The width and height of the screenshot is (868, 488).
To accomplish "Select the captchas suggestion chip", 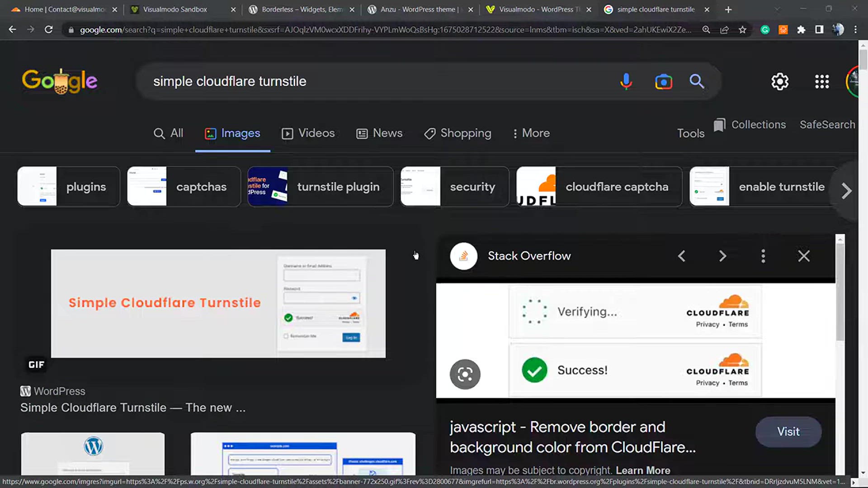I will (x=184, y=187).
